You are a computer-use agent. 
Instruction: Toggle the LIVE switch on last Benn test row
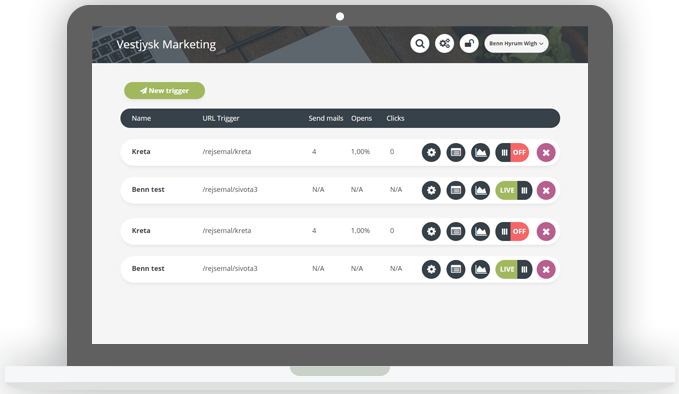(514, 269)
